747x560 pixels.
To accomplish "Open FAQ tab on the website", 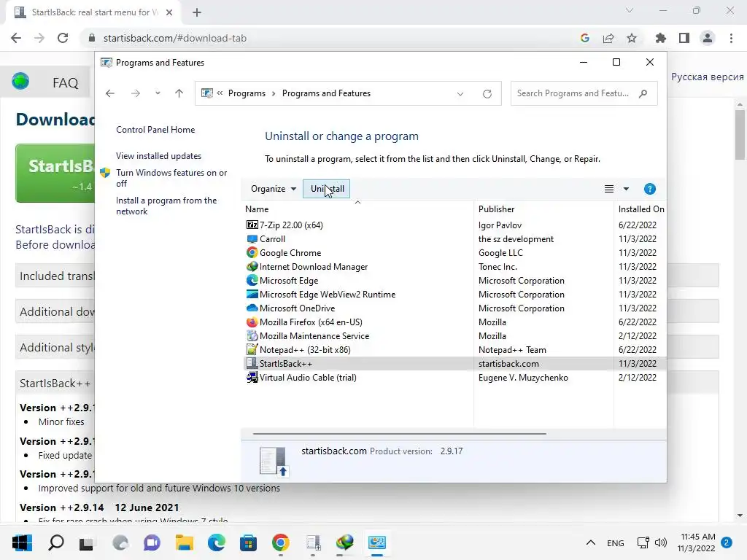I will (x=65, y=83).
